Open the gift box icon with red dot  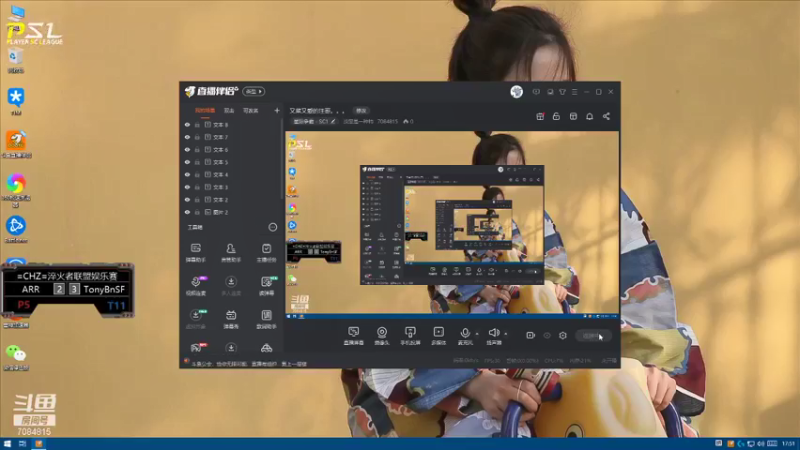pyautogui.click(x=540, y=116)
